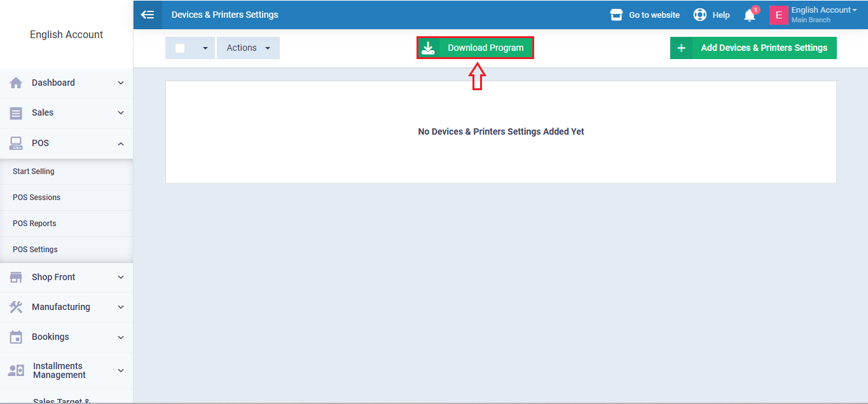Click the Shop Front store icon

(x=16, y=277)
